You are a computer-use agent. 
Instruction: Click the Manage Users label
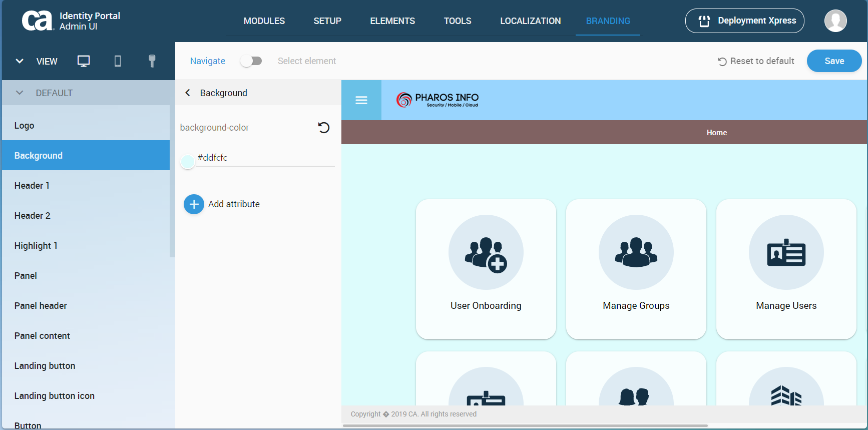coord(786,306)
